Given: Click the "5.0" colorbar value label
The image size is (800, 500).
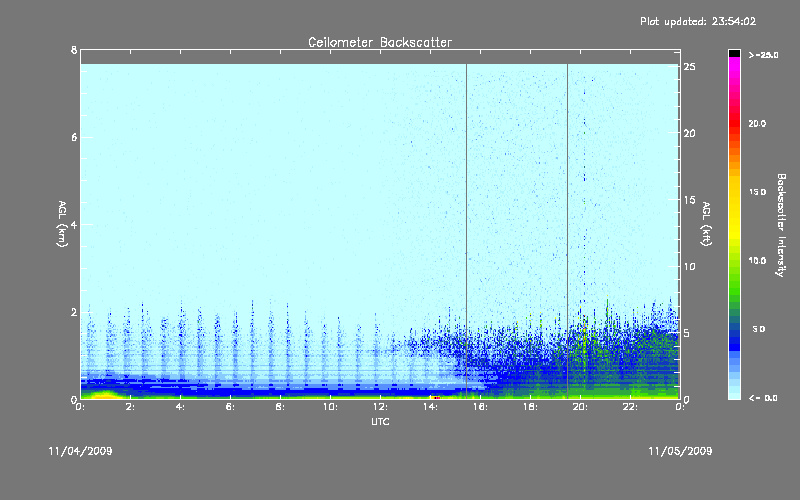Looking at the screenshot, I should (759, 329).
